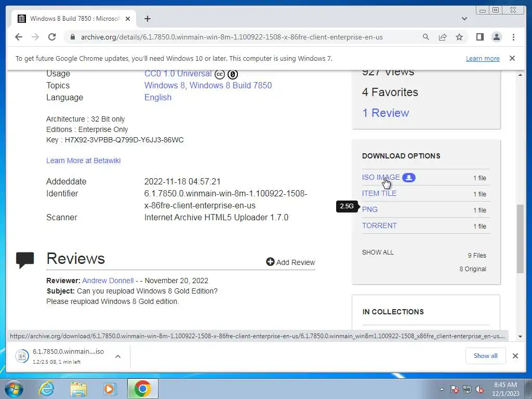Open the network status tray icon
Image resolution: width=532 pixels, height=399 pixels.
(467, 389)
